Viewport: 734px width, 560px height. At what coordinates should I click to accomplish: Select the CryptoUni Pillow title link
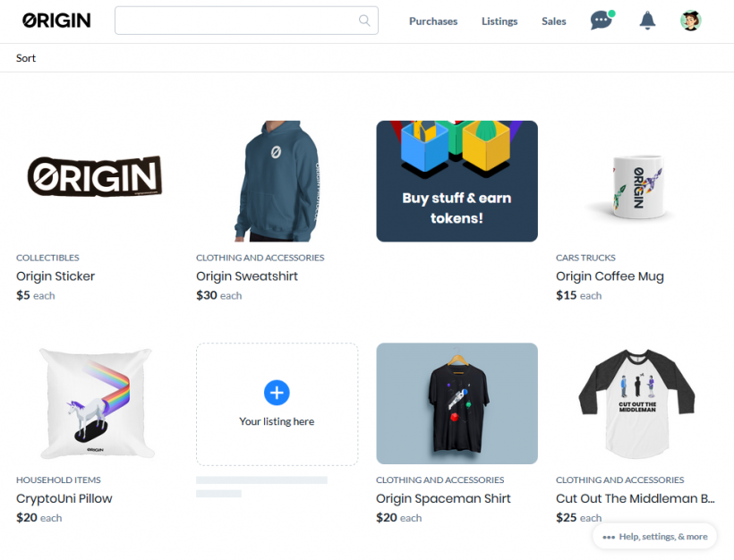coord(64,498)
